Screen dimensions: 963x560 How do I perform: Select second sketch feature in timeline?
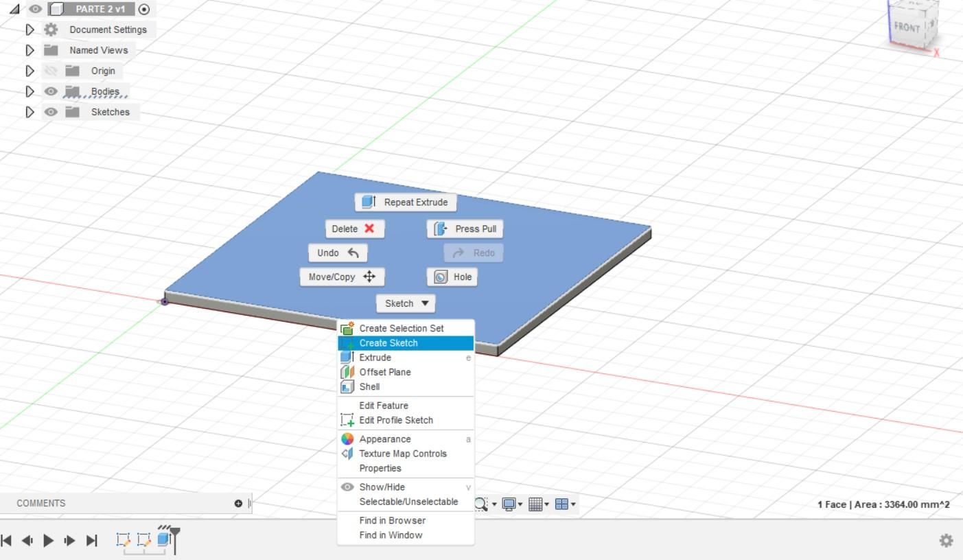coord(144,539)
